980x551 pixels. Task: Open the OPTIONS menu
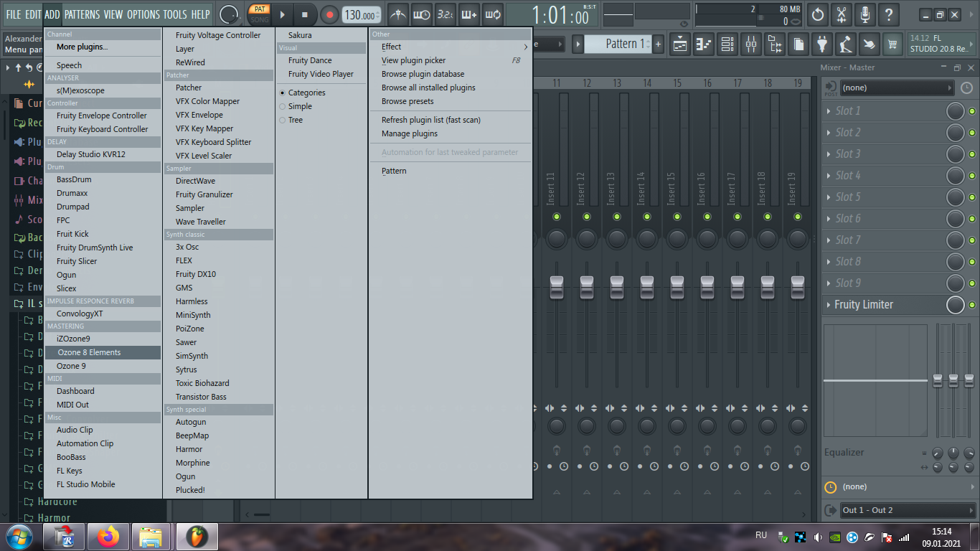pyautogui.click(x=143, y=14)
